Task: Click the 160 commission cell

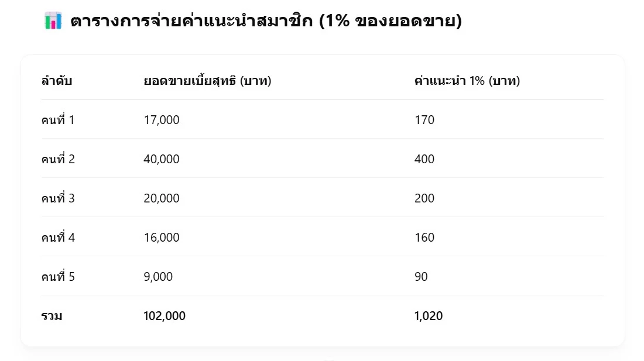Action: click(x=424, y=238)
